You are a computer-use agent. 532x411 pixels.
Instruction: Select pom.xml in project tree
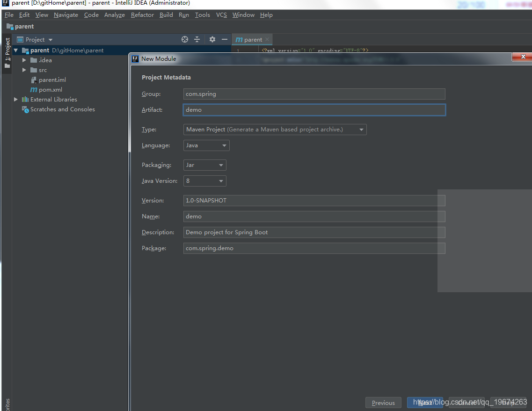tap(50, 89)
